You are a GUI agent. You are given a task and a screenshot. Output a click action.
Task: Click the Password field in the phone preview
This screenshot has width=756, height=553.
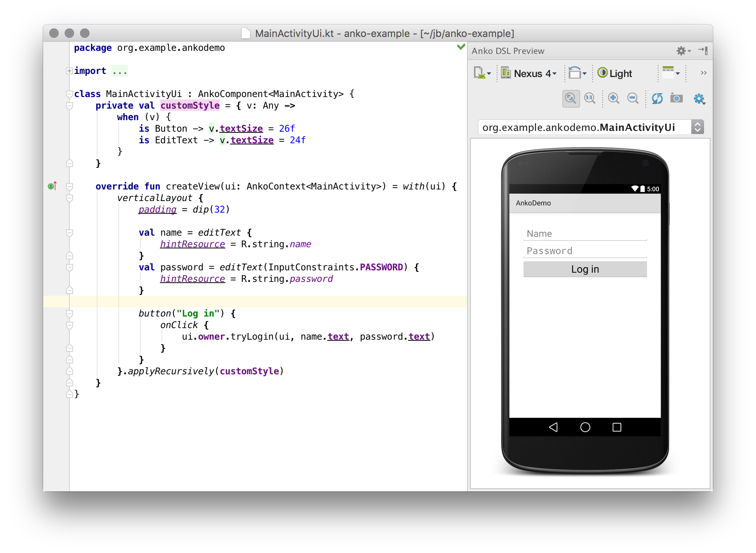[585, 251]
